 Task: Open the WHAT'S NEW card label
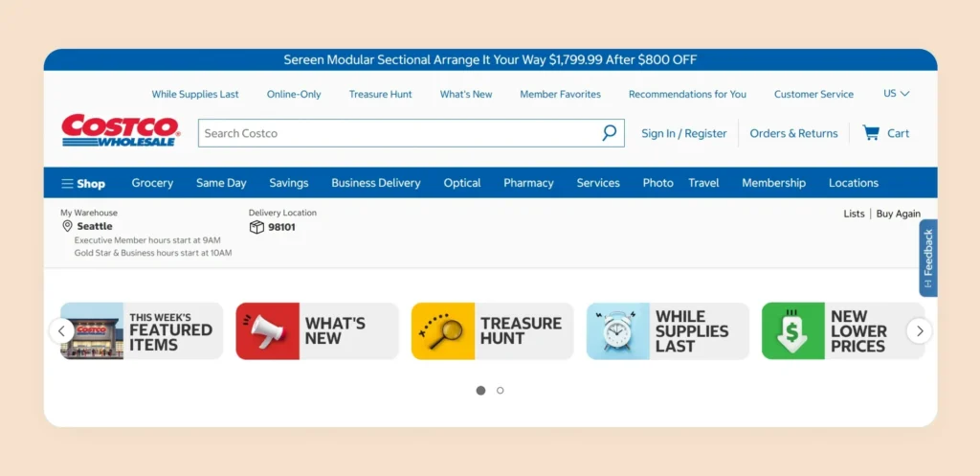[x=335, y=330]
